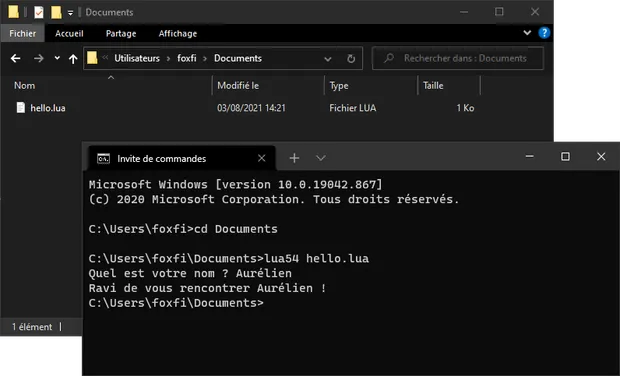Click the back navigation arrow
Screen dimensions: 620x376
point(15,59)
